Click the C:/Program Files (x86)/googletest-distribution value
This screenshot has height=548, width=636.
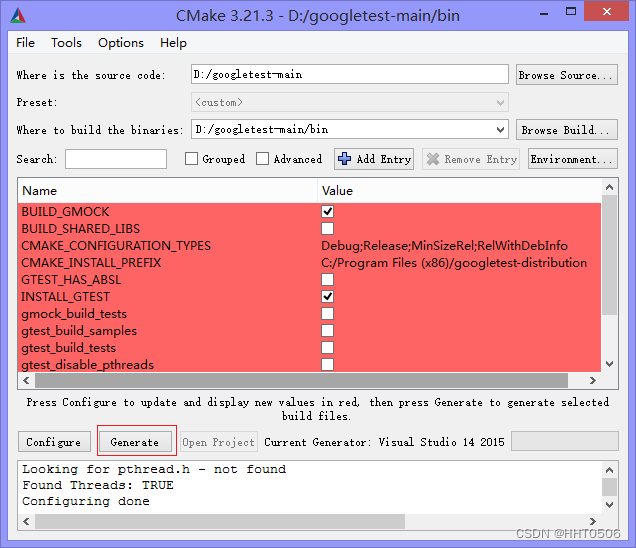pos(454,263)
